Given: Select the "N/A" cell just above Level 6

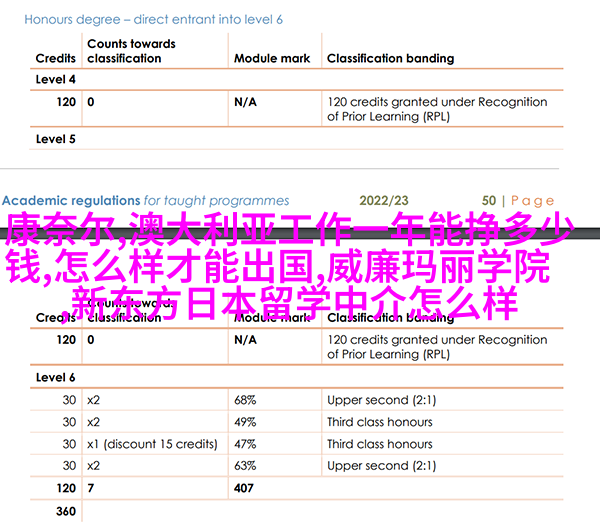Looking at the screenshot, I should pyautogui.click(x=245, y=340).
